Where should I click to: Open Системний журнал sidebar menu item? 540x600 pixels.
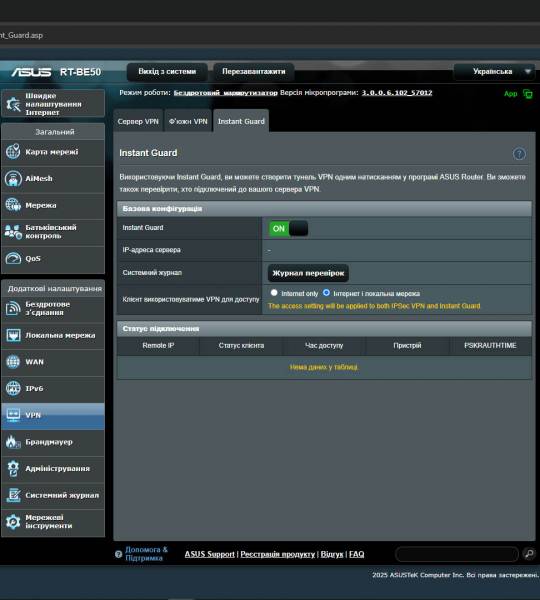(x=53, y=495)
